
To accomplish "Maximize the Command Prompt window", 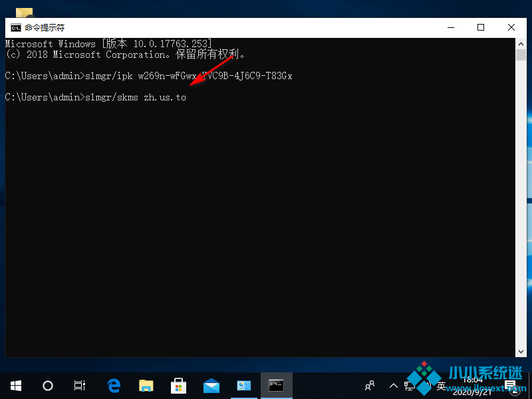I will click(x=481, y=27).
